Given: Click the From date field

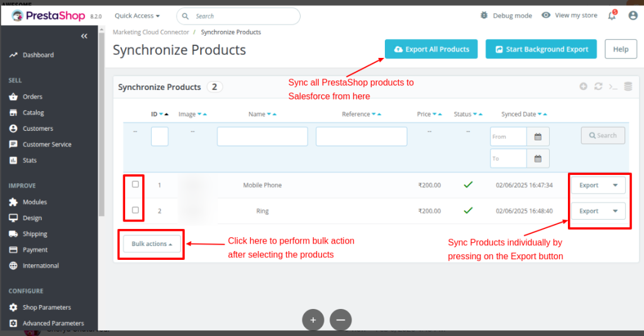Looking at the screenshot, I should point(508,137).
